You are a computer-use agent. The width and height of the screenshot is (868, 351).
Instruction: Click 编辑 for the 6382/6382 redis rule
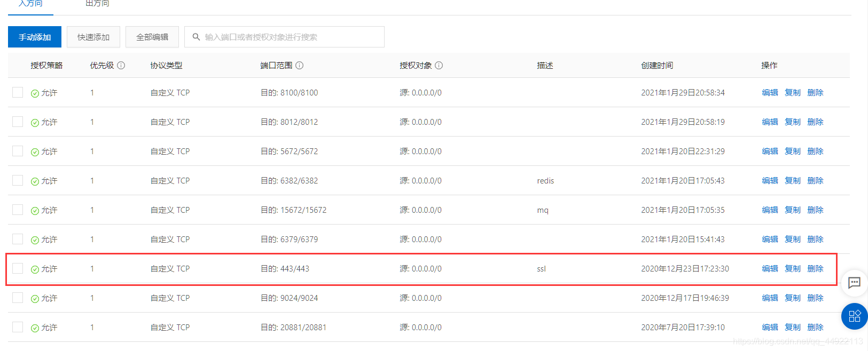pyautogui.click(x=770, y=180)
